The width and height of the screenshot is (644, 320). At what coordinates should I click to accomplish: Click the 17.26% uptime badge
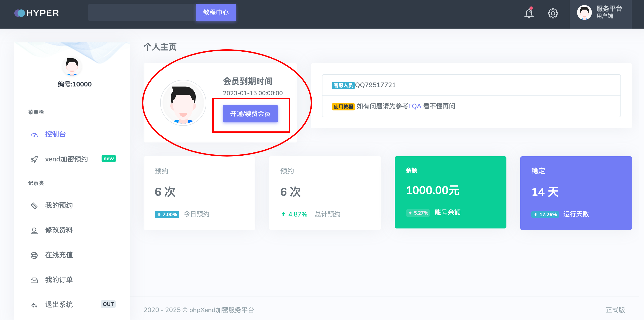coord(545,214)
